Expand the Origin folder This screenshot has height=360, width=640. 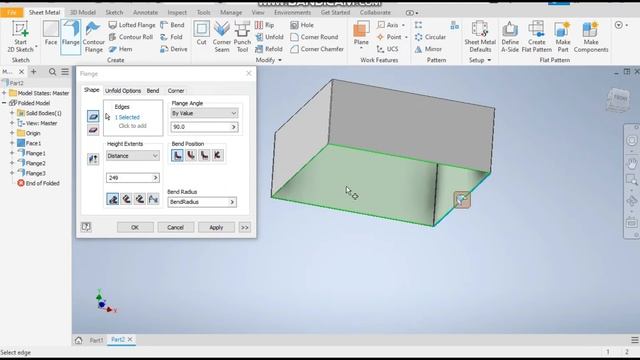[12, 133]
